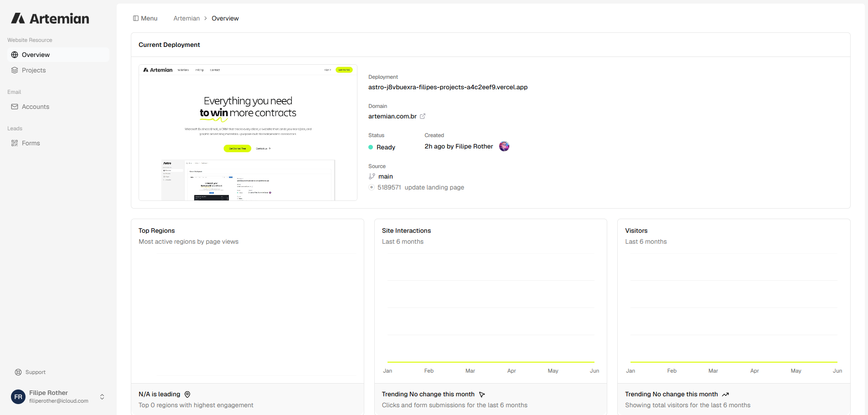Click the git branch icon beside main

pyautogui.click(x=372, y=176)
